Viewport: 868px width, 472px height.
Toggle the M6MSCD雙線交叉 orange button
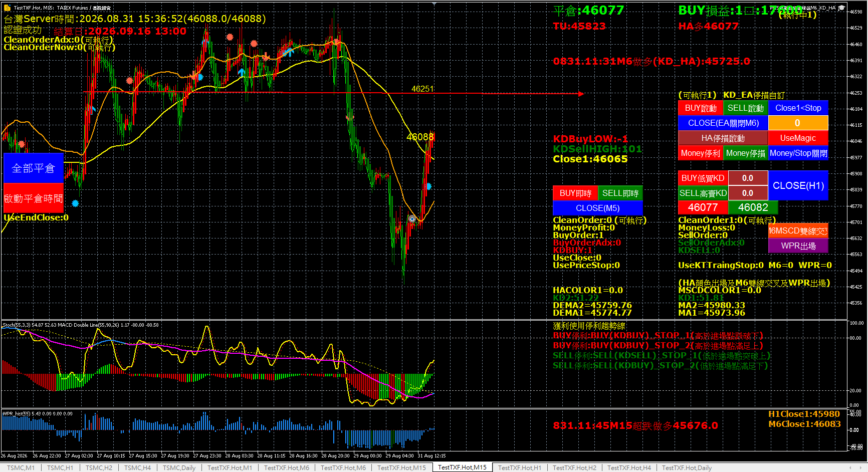(798, 230)
